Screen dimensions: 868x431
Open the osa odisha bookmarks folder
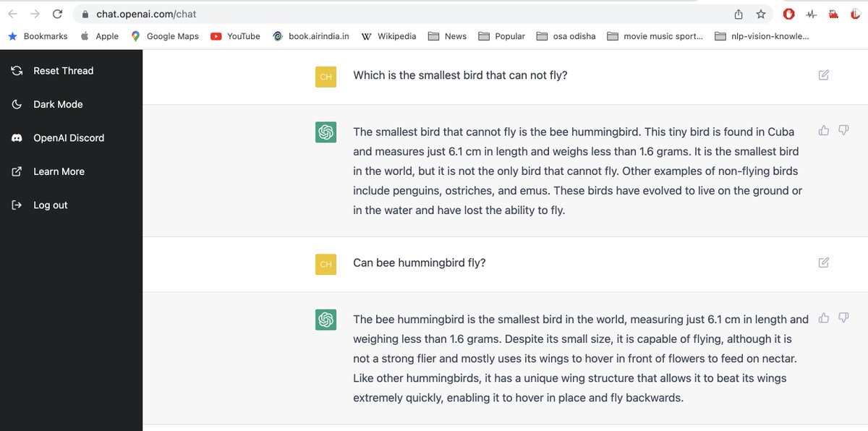[566, 36]
